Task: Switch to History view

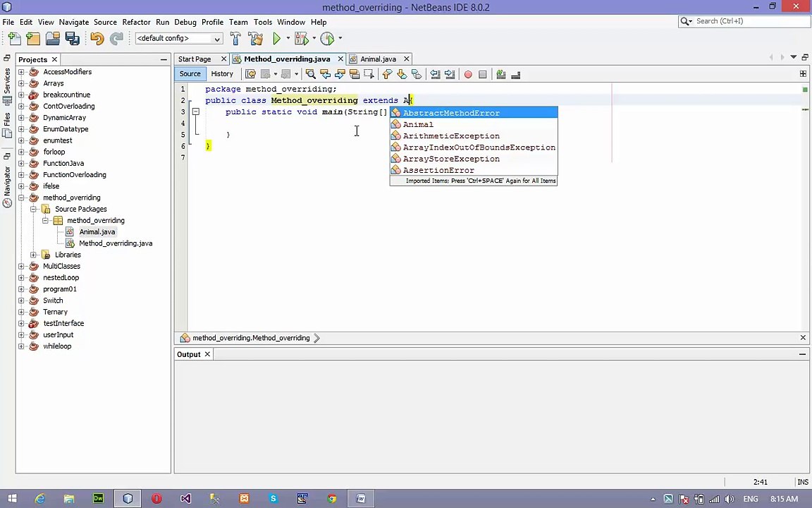Action: (x=222, y=73)
